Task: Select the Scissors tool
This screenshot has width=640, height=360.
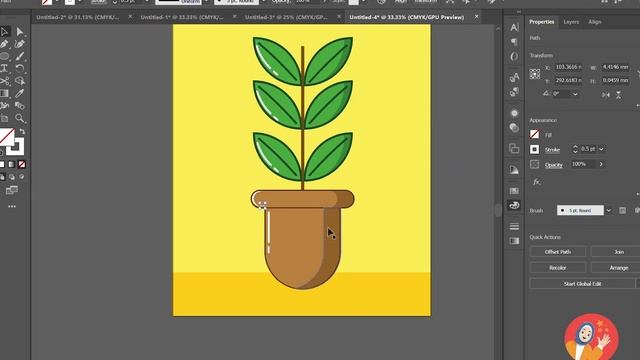Action: point(4,81)
